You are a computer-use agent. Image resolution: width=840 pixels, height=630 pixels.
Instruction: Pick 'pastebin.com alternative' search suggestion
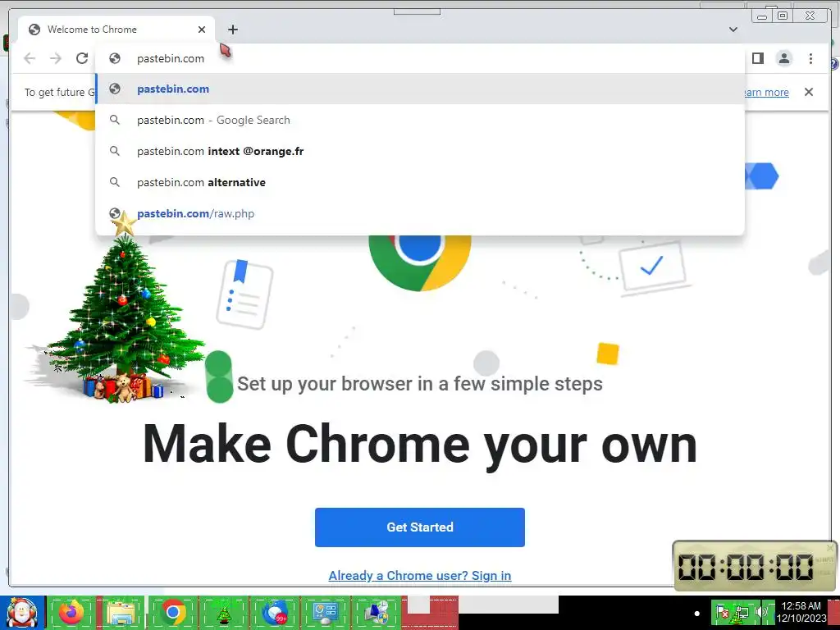pyautogui.click(x=420, y=182)
